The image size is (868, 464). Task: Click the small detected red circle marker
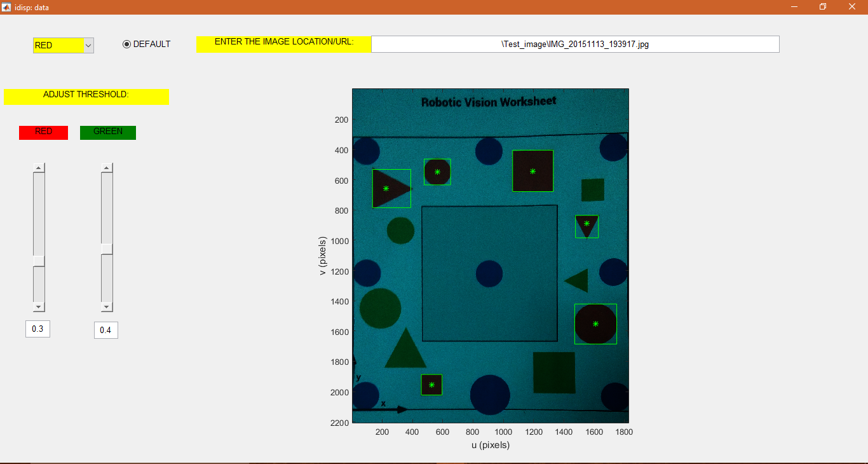(x=437, y=172)
